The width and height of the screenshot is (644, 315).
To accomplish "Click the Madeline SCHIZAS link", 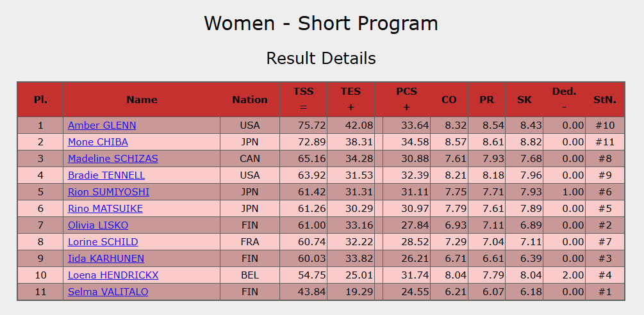I will click(x=113, y=159).
